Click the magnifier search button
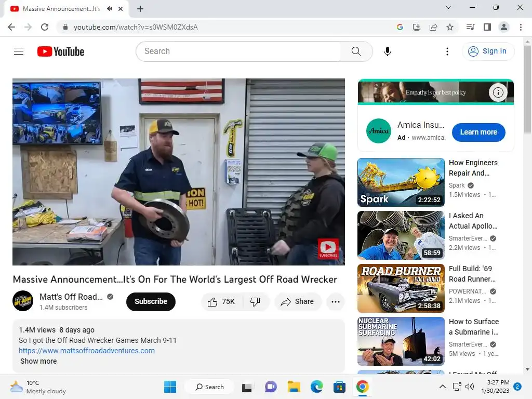Image resolution: width=532 pixels, height=399 pixels. click(x=356, y=51)
